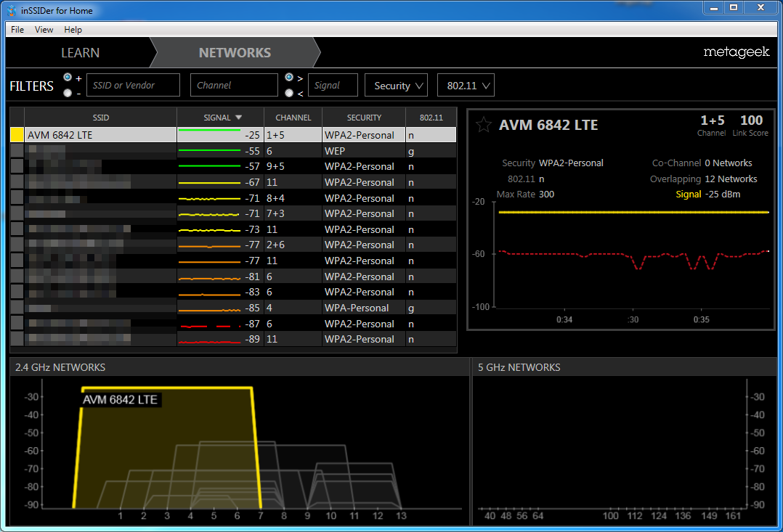The height and width of the screenshot is (532, 783).
Task: Toggle checkbox of the -73 signal row
Action: pos(17,229)
